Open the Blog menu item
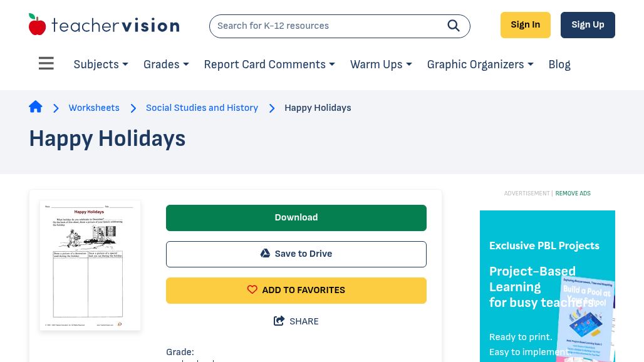644x362 pixels. (x=559, y=65)
